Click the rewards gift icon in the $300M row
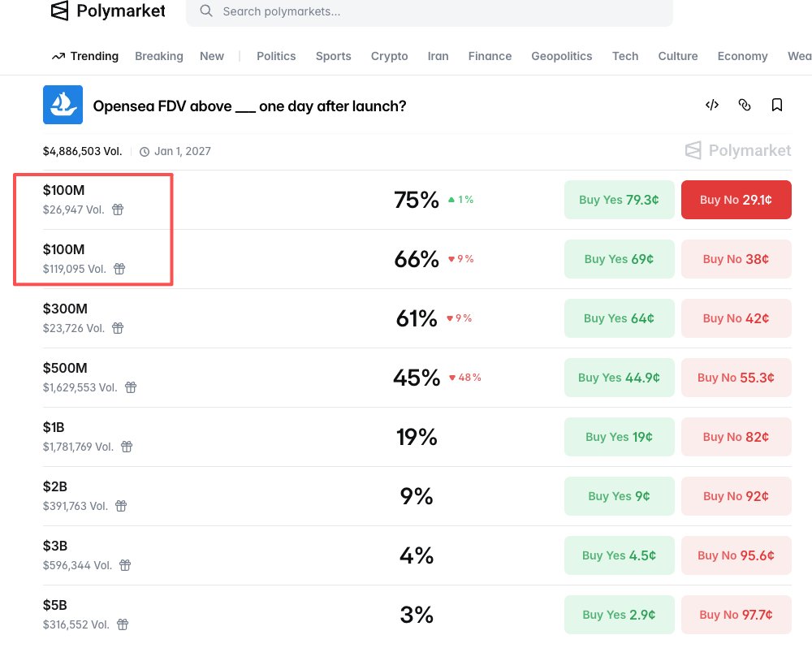Image resolution: width=812 pixels, height=648 pixels. (x=118, y=328)
